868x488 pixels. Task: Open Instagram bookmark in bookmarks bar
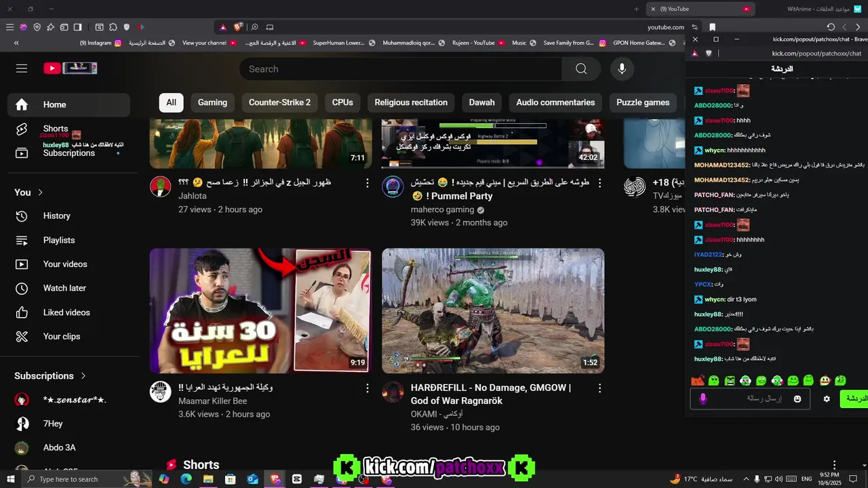pyautogui.click(x=100, y=43)
